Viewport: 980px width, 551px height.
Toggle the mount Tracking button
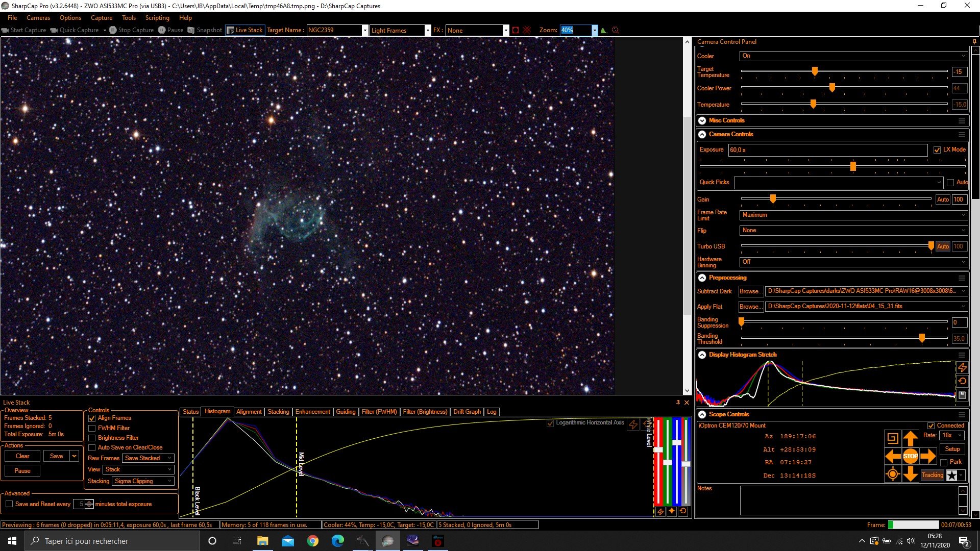click(x=933, y=475)
